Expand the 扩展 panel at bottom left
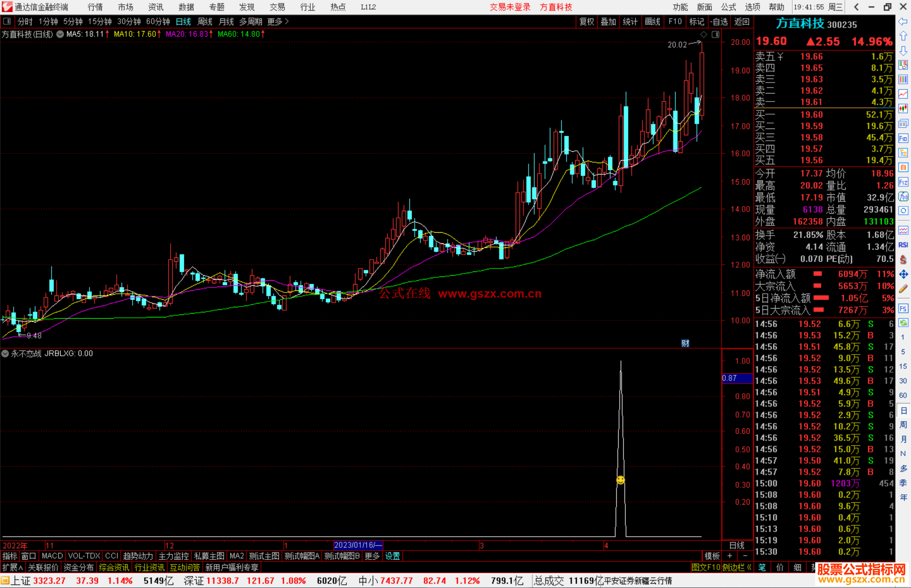The height and width of the screenshot is (588, 911). click(x=13, y=567)
